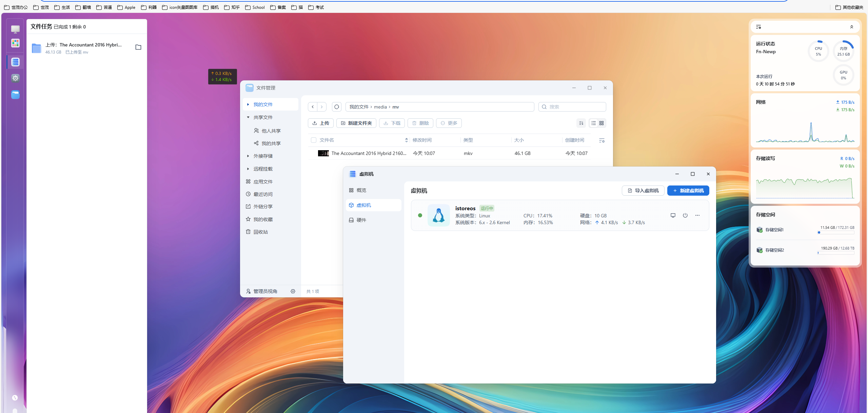
Task: Open file manager settings gear near 管理员视角
Action: pyautogui.click(x=293, y=291)
